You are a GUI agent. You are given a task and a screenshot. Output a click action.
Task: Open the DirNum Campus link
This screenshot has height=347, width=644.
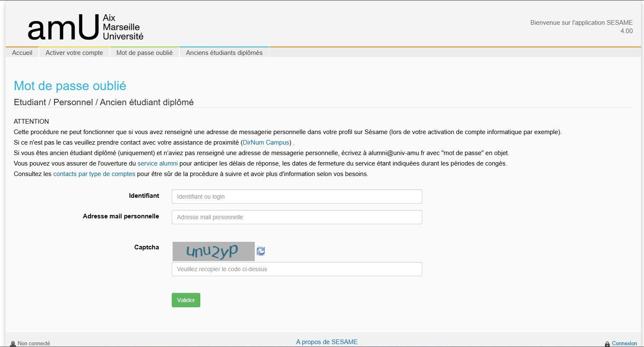tap(266, 142)
